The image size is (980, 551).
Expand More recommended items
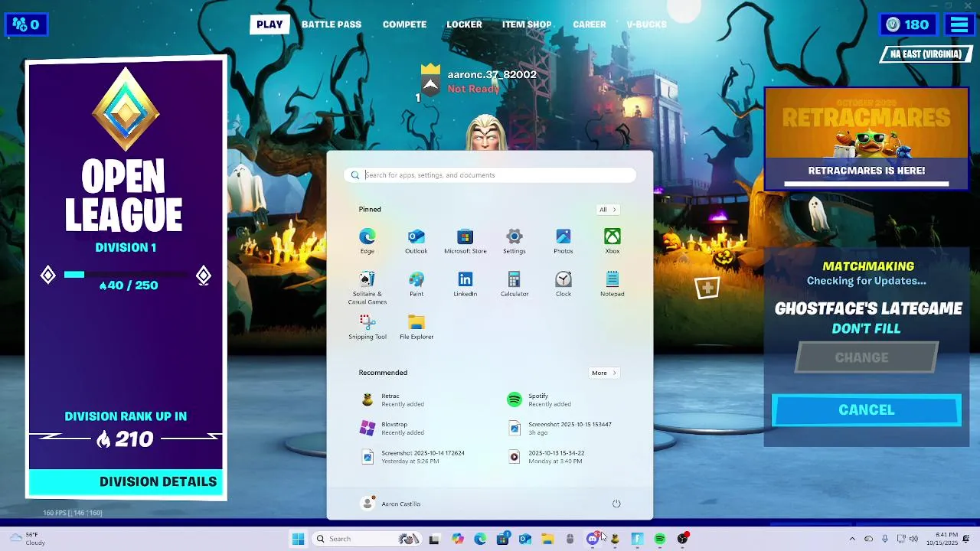pos(603,373)
